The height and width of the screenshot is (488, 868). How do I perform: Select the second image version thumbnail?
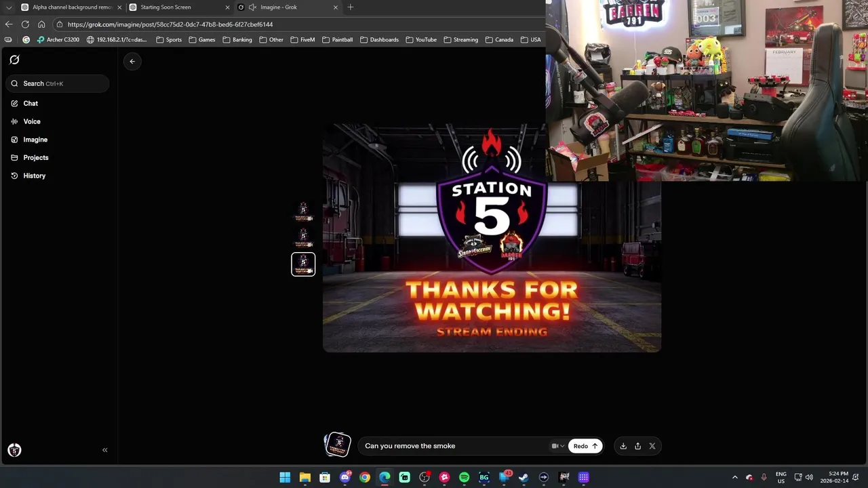pos(303,238)
